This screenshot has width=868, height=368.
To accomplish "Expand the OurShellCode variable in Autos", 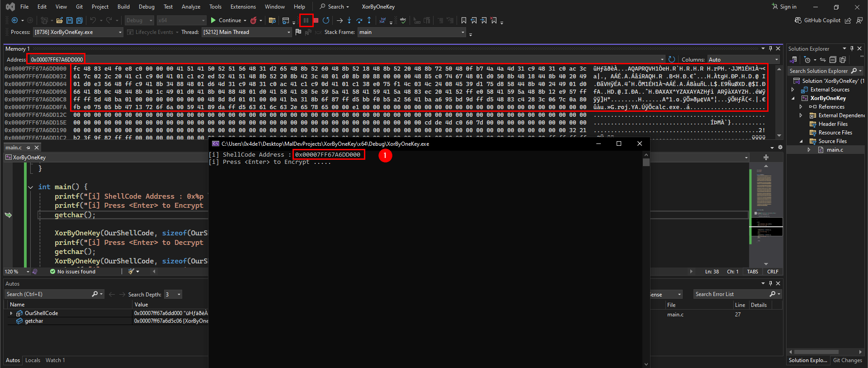I will tap(11, 313).
